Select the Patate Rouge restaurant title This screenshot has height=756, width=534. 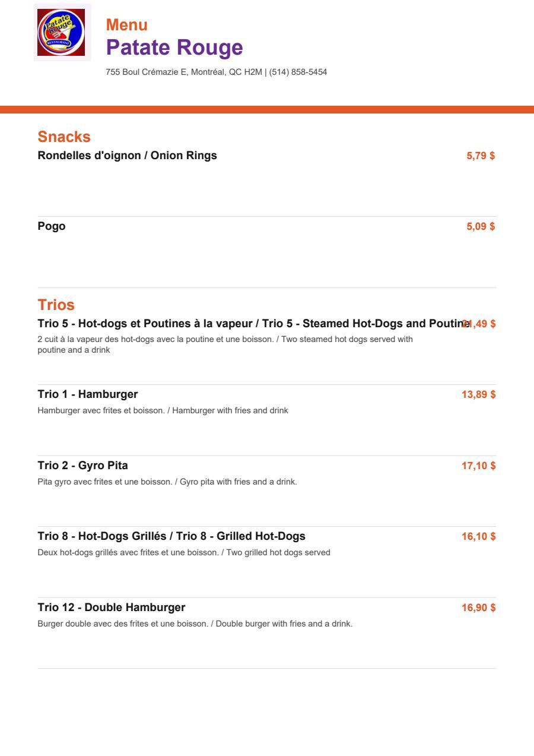(174, 48)
